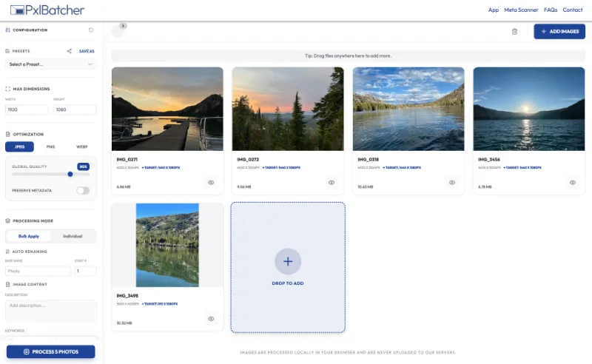
Task: Open the Contact page
Action: (x=572, y=10)
